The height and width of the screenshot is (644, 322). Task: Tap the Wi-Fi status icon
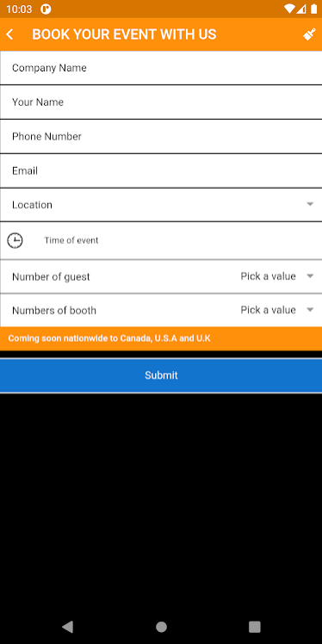coord(289,9)
